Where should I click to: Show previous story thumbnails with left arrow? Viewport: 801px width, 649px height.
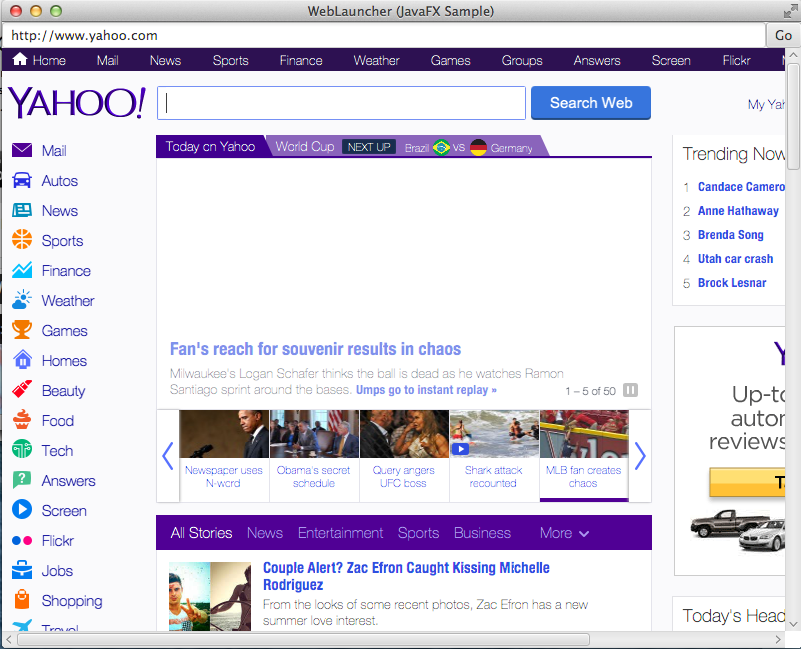[167, 456]
